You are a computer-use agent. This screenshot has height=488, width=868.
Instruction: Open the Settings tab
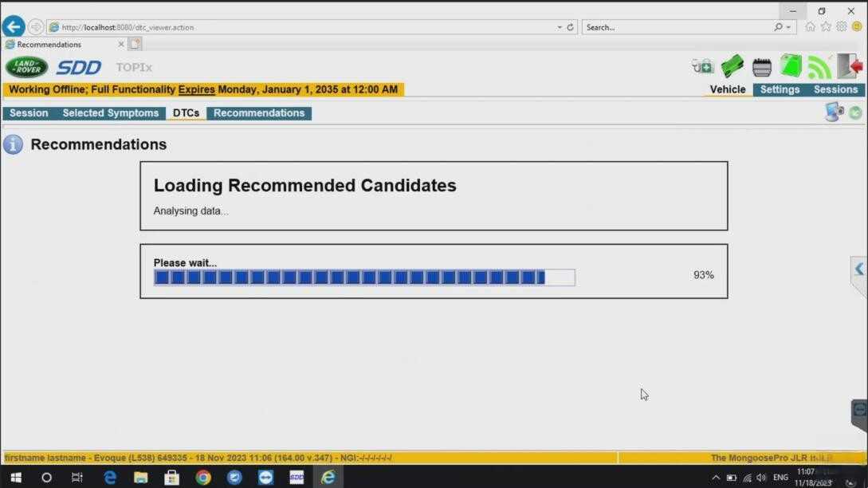click(780, 89)
